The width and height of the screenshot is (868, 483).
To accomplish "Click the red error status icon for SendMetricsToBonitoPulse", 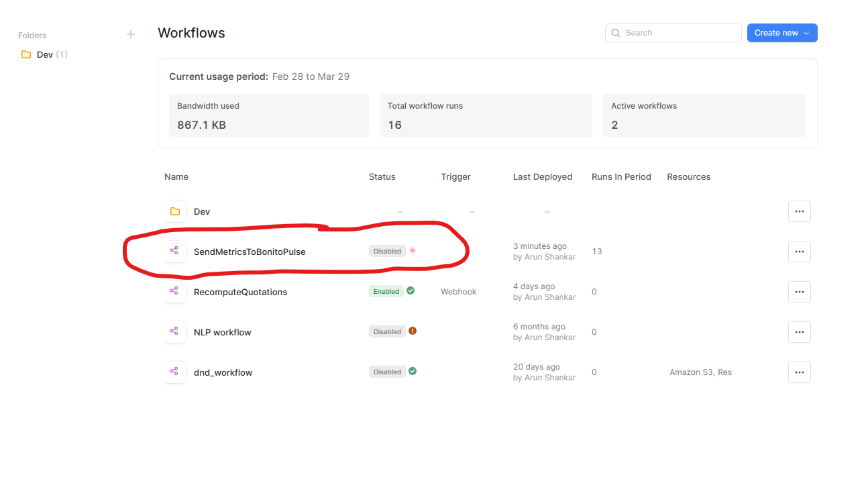I will (413, 250).
